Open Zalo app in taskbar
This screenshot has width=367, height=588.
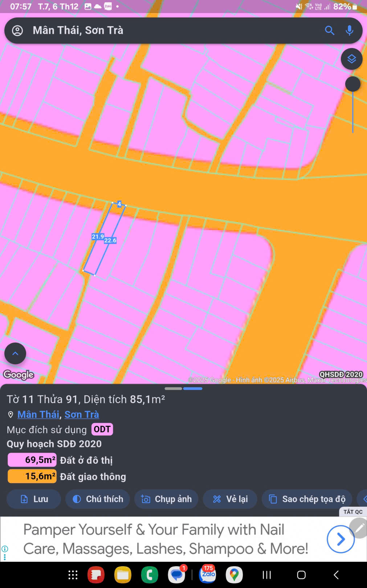(x=208, y=575)
